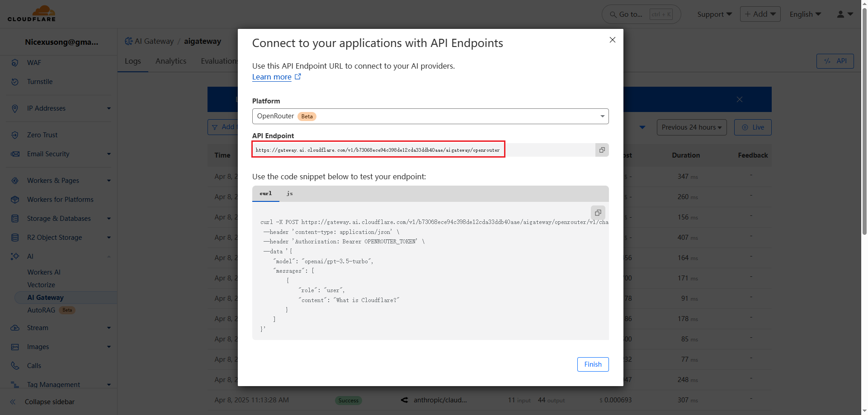The height and width of the screenshot is (415, 868).
Task: Click the Calls phone icon
Action: 15,366
